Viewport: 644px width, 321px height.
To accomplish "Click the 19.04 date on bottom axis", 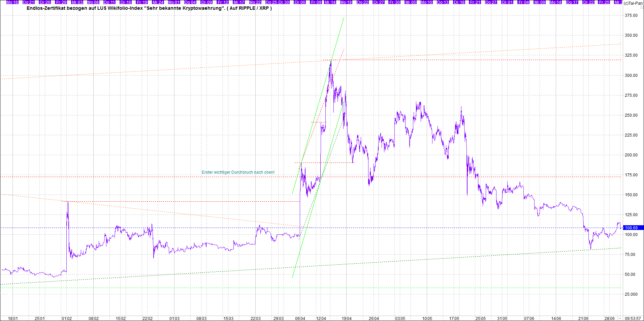I will (x=347, y=318).
